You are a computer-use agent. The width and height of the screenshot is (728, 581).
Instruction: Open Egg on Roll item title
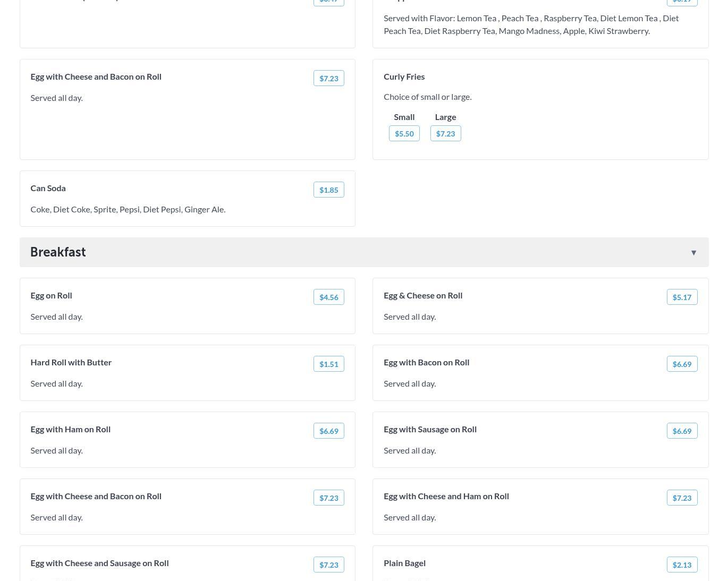tap(51, 295)
